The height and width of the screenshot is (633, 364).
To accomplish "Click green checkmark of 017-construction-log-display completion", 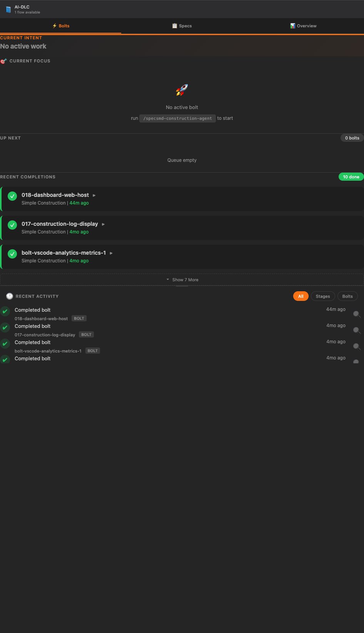I will 12,225.
